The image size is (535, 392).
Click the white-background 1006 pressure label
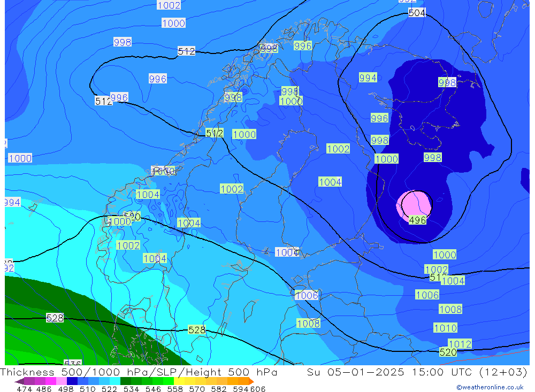[307, 295]
